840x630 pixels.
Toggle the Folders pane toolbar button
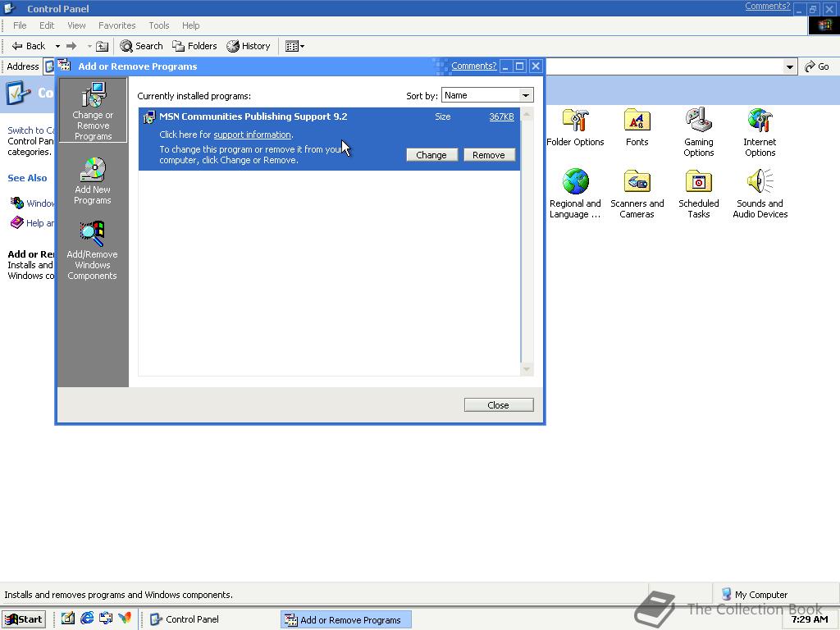click(194, 46)
